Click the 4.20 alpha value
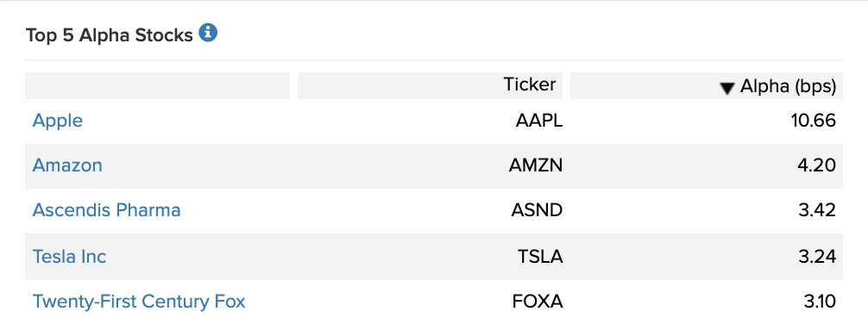The height and width of the screenshot is (330, 868). click(817, 165)
